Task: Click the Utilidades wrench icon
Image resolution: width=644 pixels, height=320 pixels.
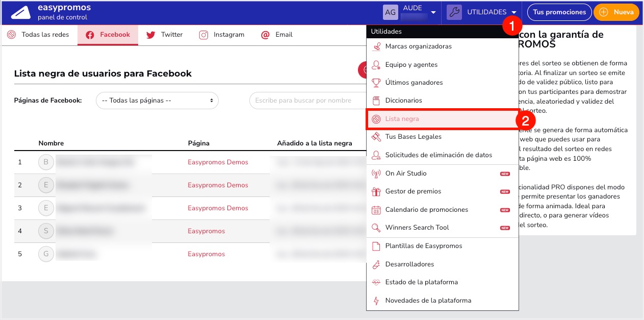Action: click(454, 12)
